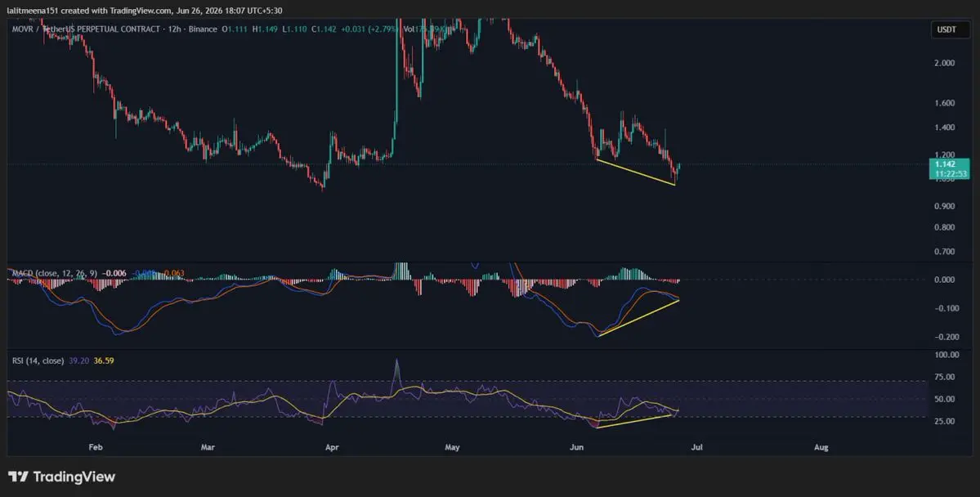Viewport: 980px width, 497px height.
Task: Click the Feb label on time axis
Action: pyautogui.click(x=95, y=448)
